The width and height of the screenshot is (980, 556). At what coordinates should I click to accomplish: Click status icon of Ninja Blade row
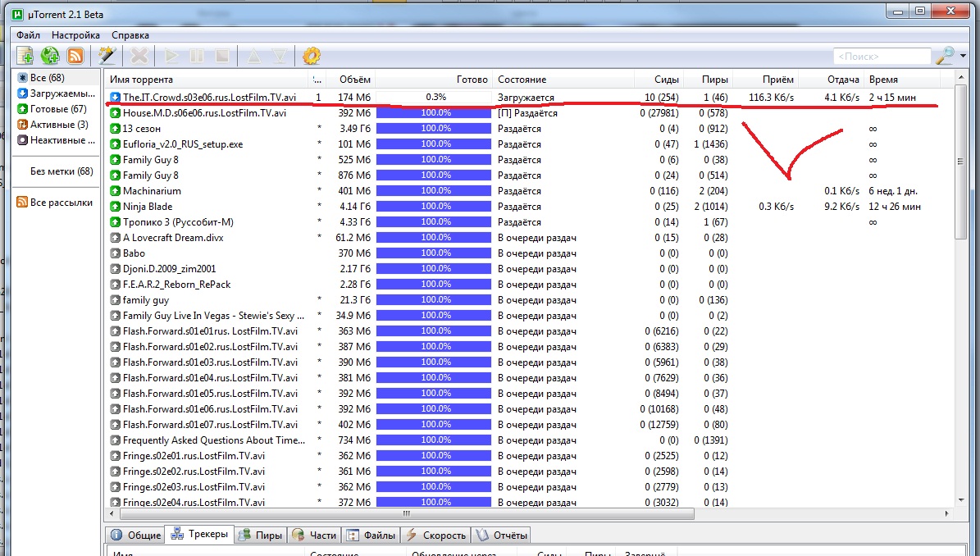pyautogui.click(x=115, y=207)
